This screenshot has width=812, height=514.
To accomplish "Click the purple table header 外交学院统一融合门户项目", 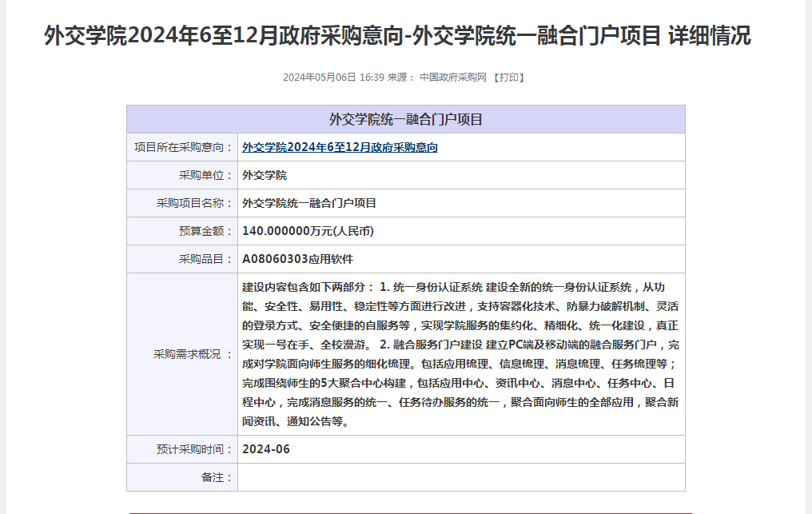I will coord(405,120).
